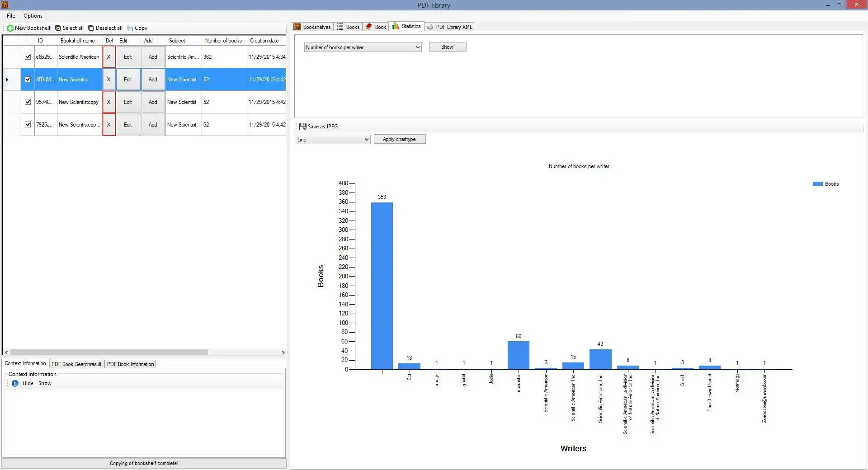Click scrollbar right arrow in bookshelf list

pyautogui.click(x=283, y=352)
